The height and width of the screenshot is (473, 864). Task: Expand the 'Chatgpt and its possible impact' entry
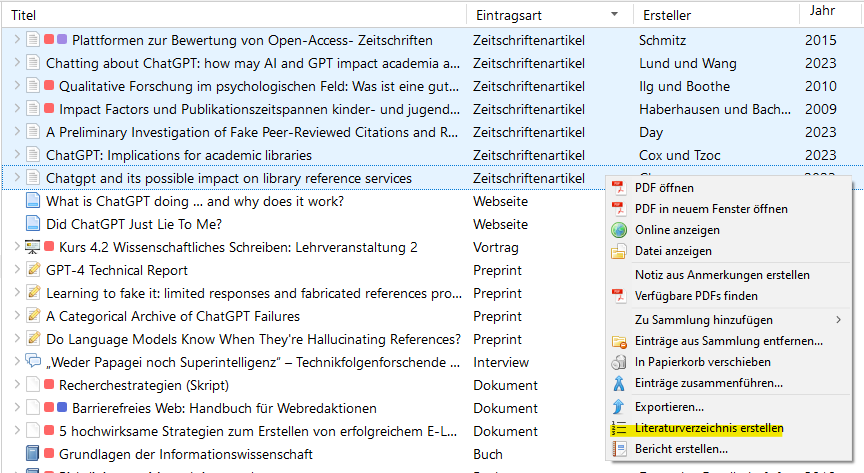coord(17,178)
